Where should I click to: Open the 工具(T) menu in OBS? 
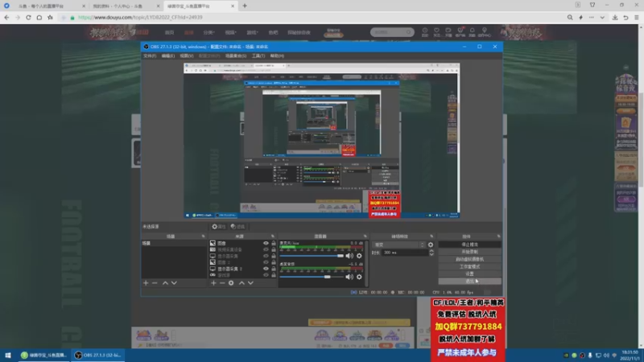click(x=258, y=56)
